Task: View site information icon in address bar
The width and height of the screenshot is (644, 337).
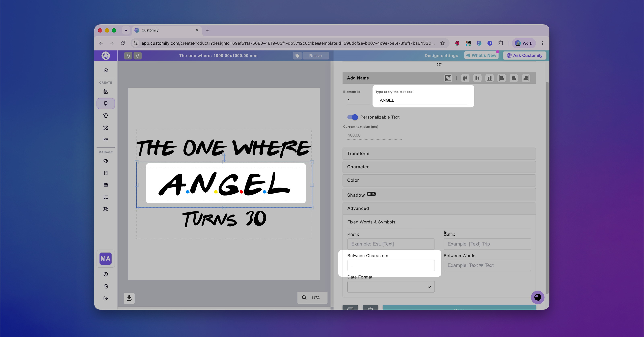Action: (x=136, y=43)
